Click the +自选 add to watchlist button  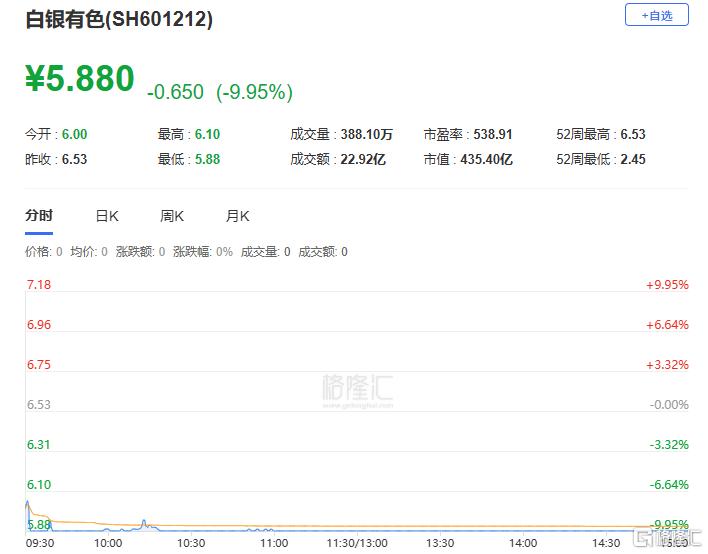pyautogui.click(x=656, y=16)
